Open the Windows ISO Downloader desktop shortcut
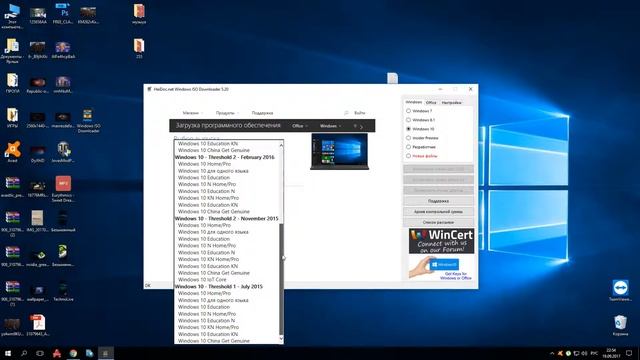Screen dimensions: 640x360 88,120
